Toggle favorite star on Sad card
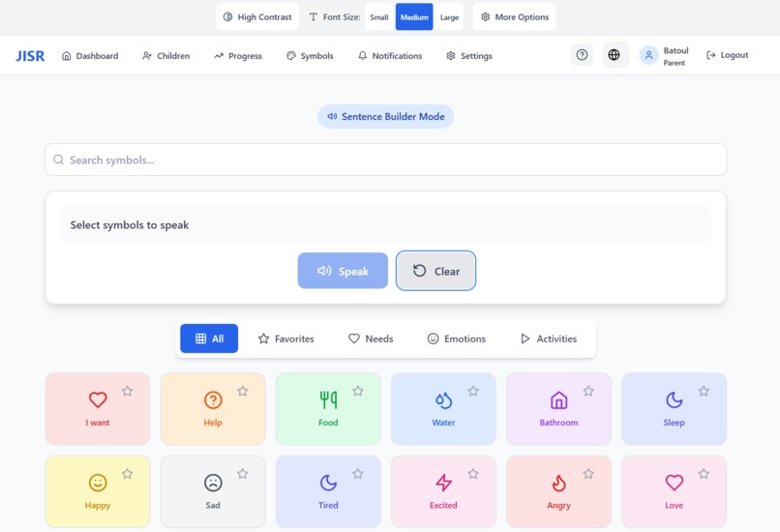 pos(242,473)
